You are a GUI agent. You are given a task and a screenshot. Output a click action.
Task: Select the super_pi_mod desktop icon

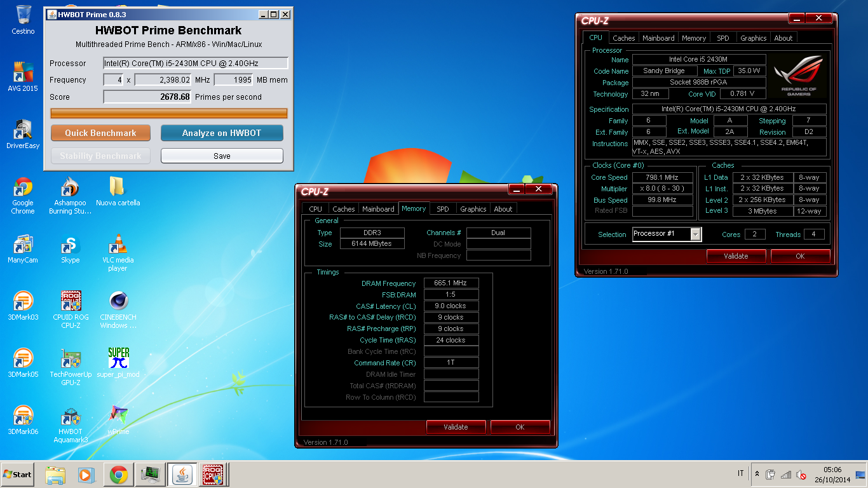click(x=118, y=363)
